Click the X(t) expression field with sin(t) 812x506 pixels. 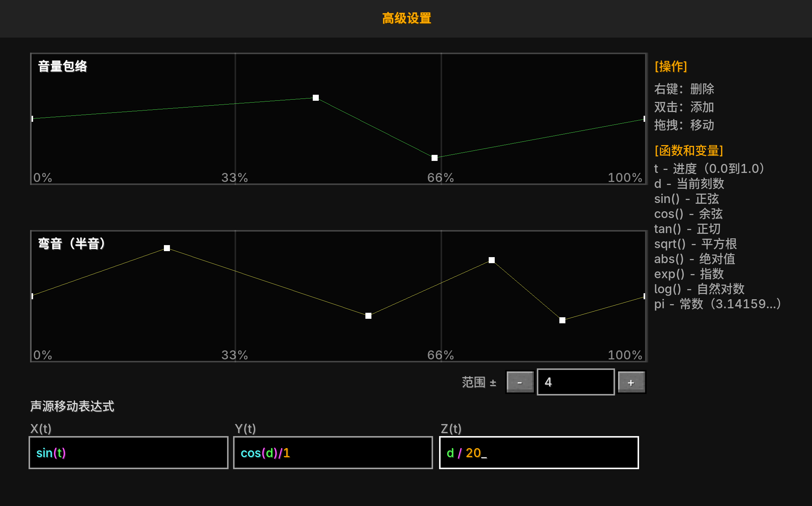point(129,453)
